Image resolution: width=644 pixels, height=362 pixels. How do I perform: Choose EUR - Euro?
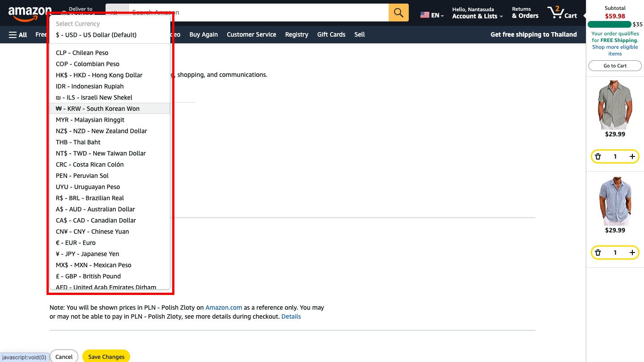click(110, 243)
